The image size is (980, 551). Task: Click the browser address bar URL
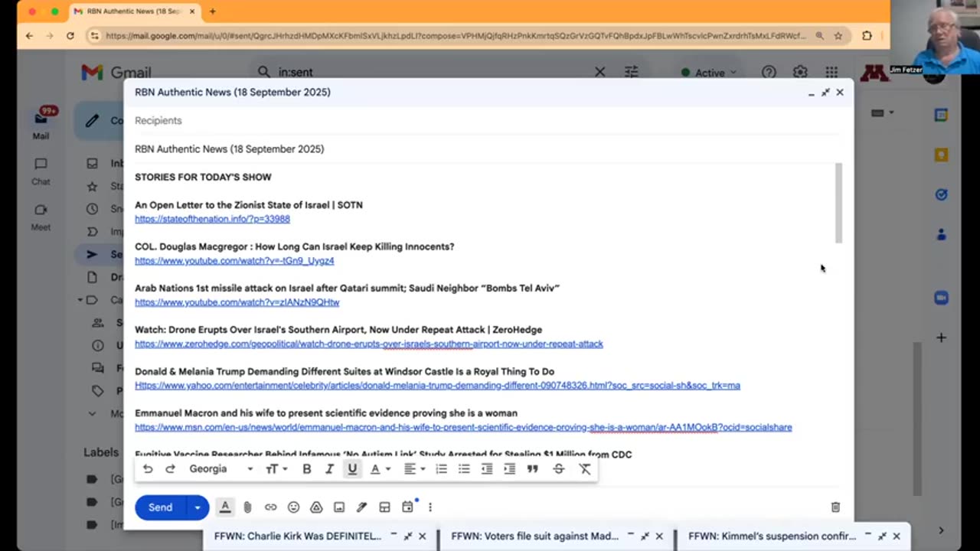[x=456, y=36]
